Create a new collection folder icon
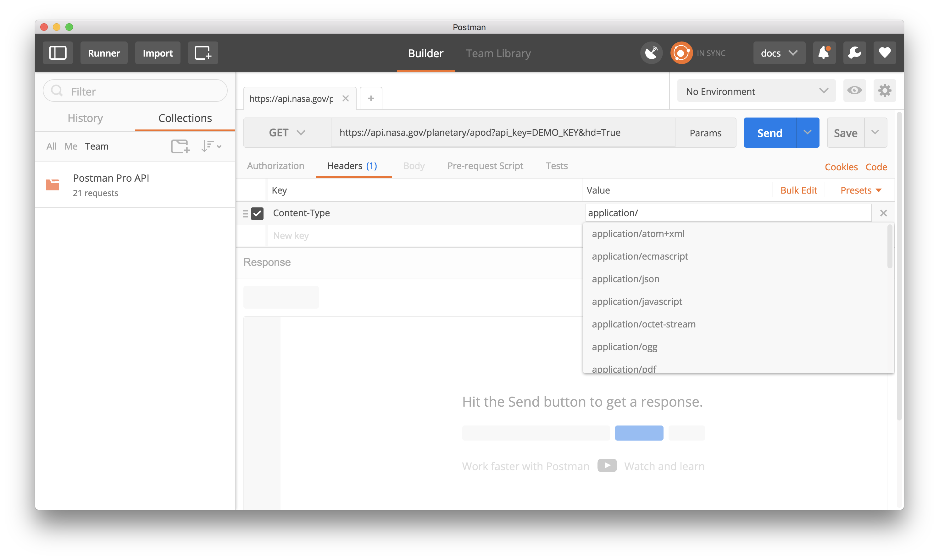The height and width of the screenshot is (560, 939). point(180,146)
